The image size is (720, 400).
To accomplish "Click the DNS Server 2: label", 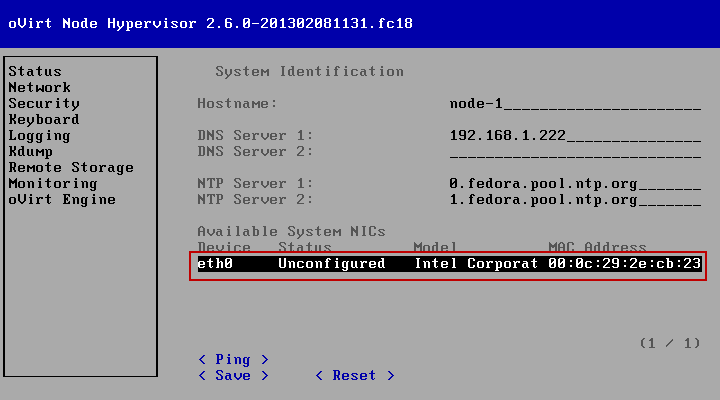I will [255, 152].
